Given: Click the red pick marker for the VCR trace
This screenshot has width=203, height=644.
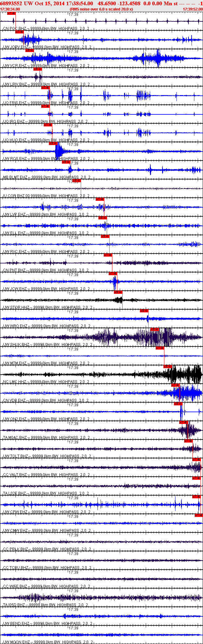Looking at the screenshot, I should point(29,51).
